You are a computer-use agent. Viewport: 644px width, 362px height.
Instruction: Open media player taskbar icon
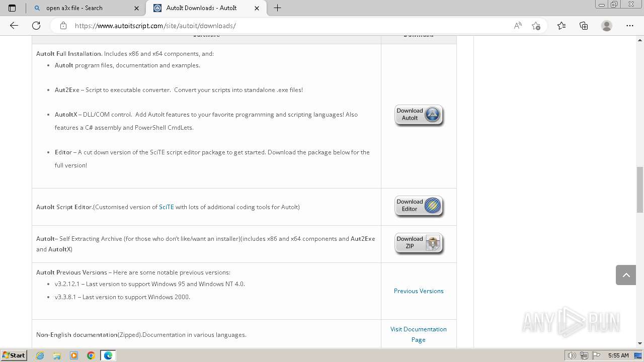point(74,355)
